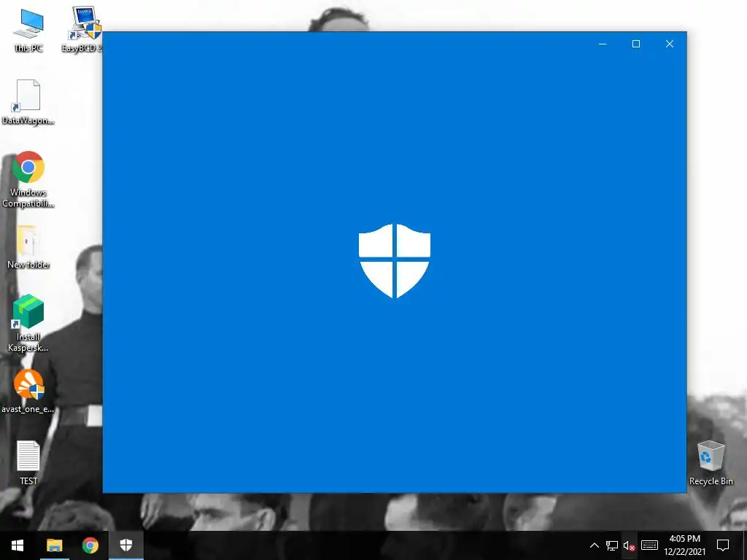Open File Explorer from the taskbar

pos(54,545)
